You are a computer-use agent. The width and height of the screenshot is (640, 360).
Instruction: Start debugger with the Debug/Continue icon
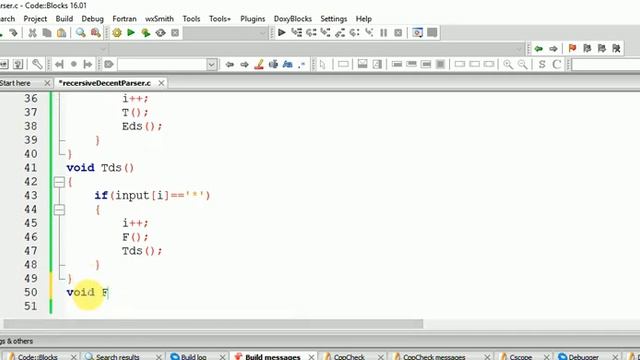click(282, 33)
